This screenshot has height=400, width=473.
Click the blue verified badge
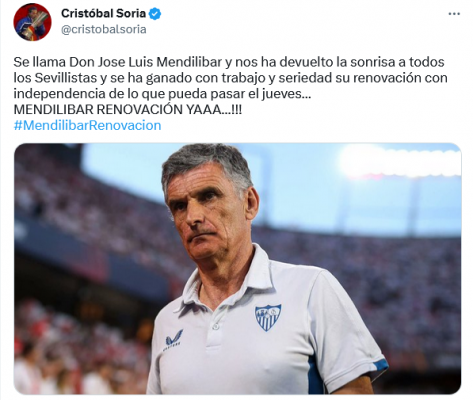pos(155,14)
